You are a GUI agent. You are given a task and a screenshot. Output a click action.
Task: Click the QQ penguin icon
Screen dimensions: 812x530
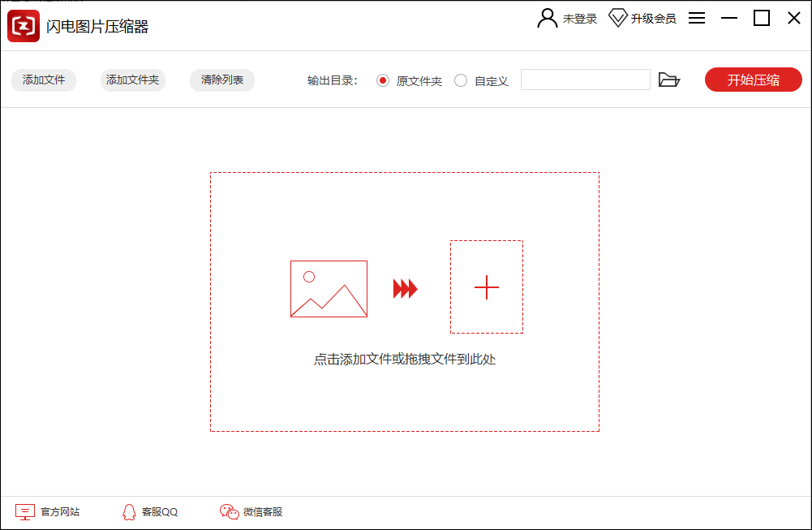coord(129,512)
